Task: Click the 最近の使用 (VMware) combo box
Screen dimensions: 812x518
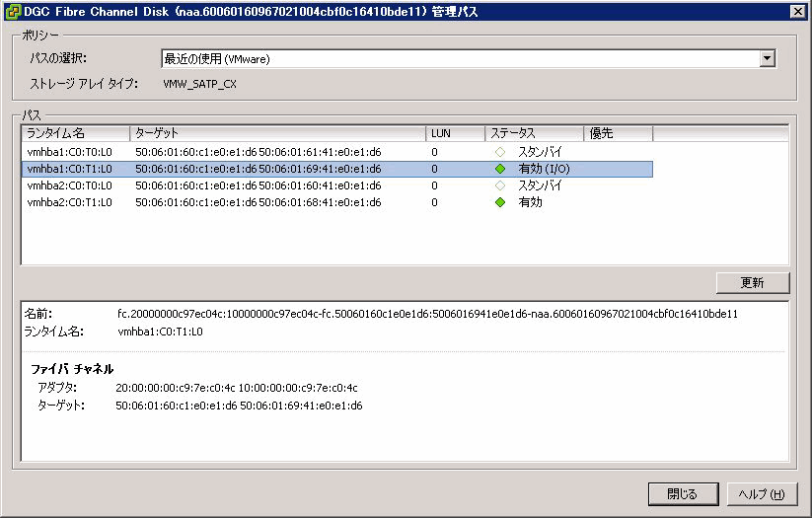Action: click(468, 58)
